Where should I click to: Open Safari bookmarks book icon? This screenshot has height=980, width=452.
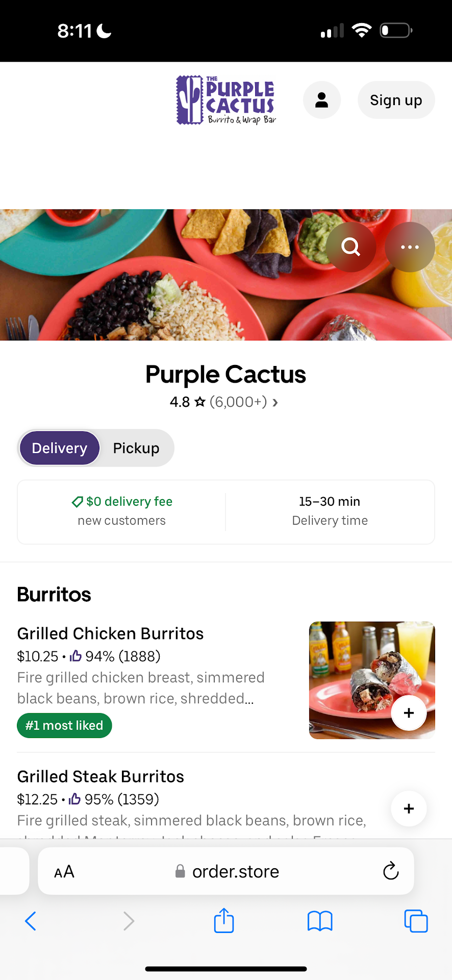(320, 921)
